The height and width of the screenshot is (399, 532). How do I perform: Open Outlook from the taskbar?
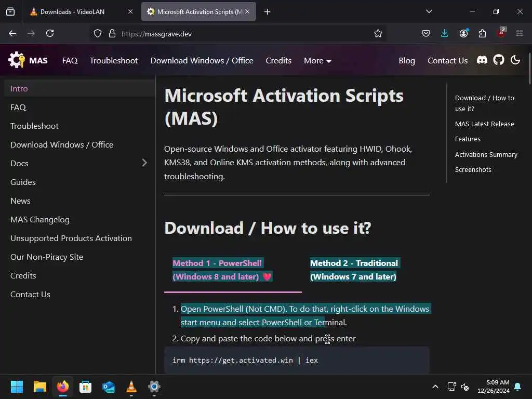[x=109, y=387]
